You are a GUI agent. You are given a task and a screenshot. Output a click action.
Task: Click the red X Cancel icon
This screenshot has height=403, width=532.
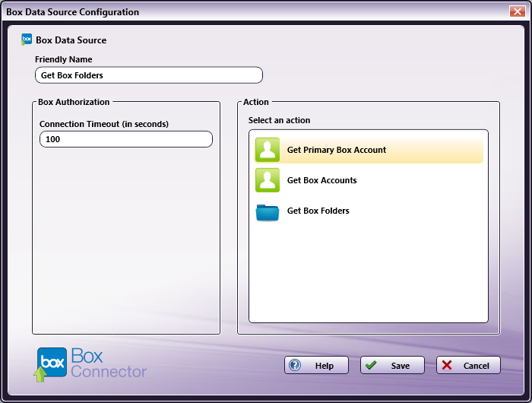click(x=447, y=365)
